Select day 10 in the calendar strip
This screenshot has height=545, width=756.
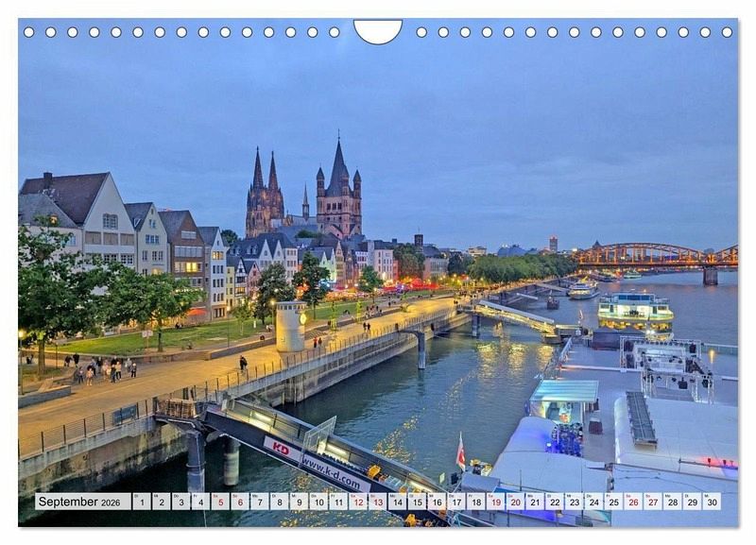point(318,502)
